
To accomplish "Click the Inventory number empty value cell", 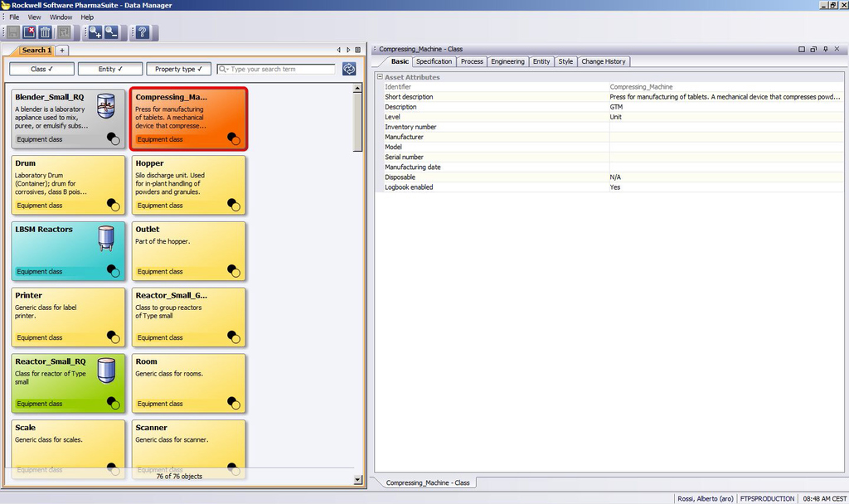I will (x=725, y=127).
